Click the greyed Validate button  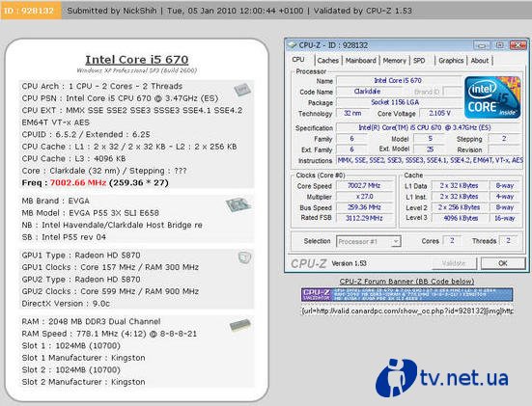(x=454, y=263)
